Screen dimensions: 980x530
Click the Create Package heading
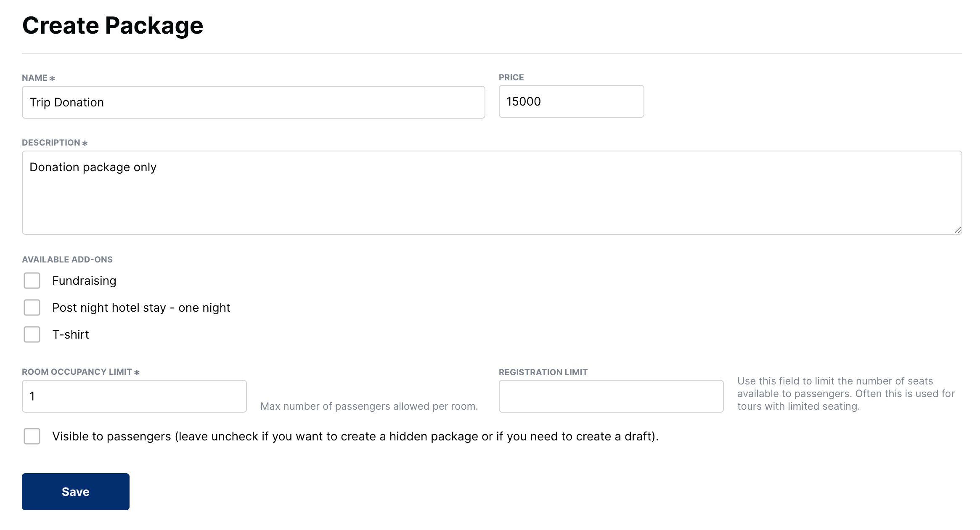[113, 25]
